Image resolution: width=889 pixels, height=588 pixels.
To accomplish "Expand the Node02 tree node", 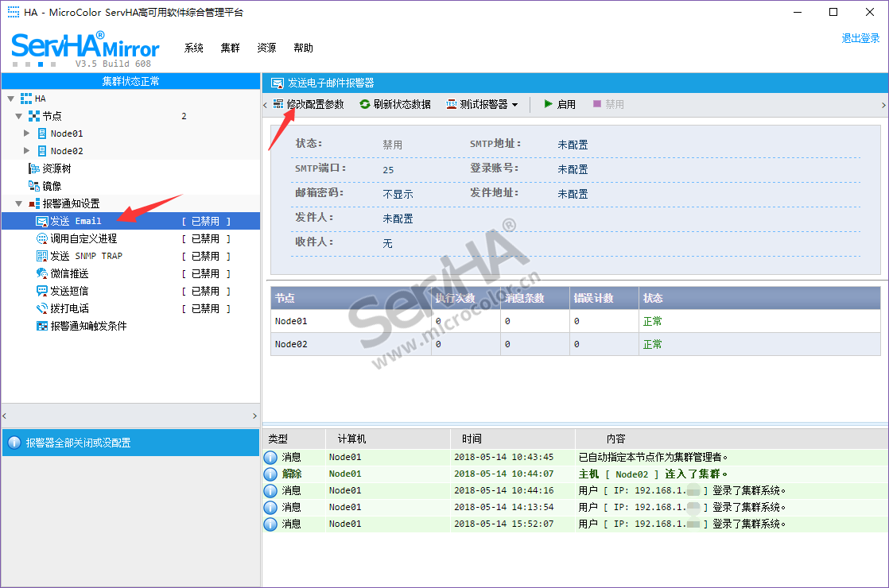I will point(27,151).
